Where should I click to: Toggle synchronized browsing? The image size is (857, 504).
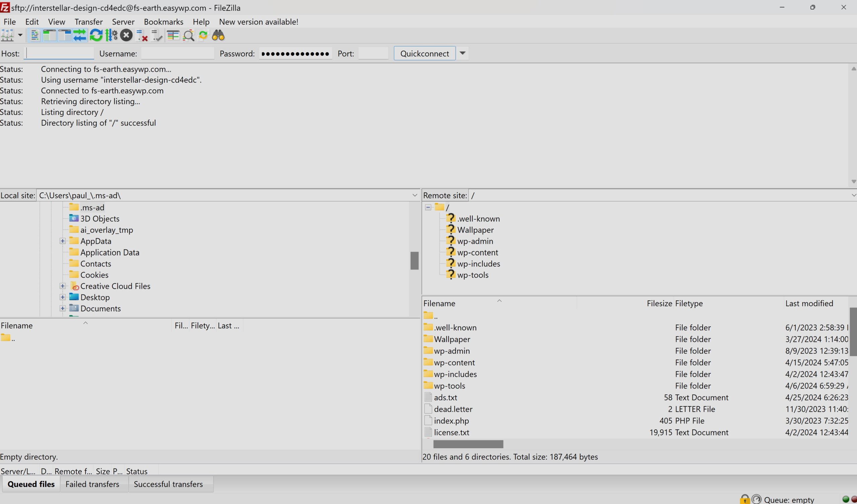pyautogui.click(x=203, y=35)
